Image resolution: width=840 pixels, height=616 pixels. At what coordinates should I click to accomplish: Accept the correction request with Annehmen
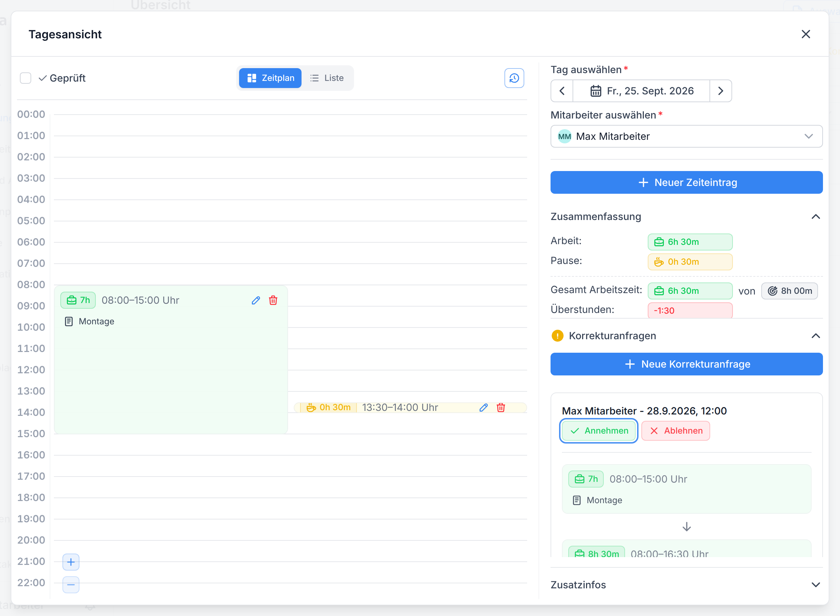598,431
